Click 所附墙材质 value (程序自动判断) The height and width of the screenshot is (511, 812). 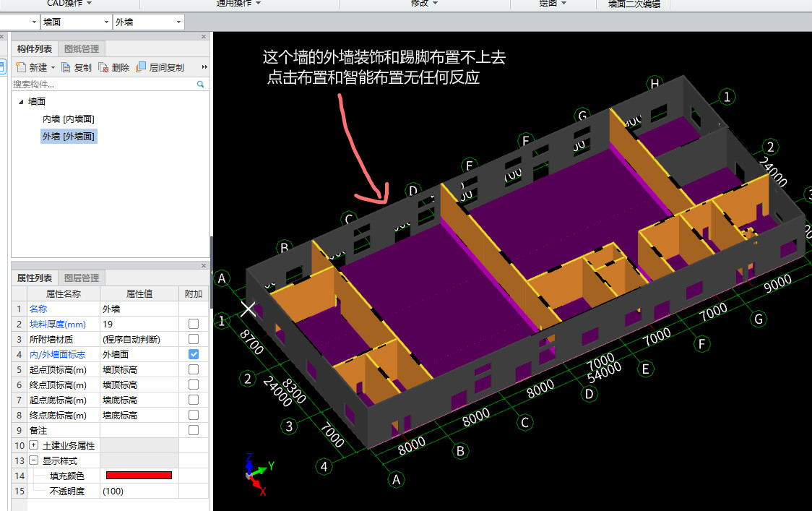pyautogui.click(x=139, y=339)
